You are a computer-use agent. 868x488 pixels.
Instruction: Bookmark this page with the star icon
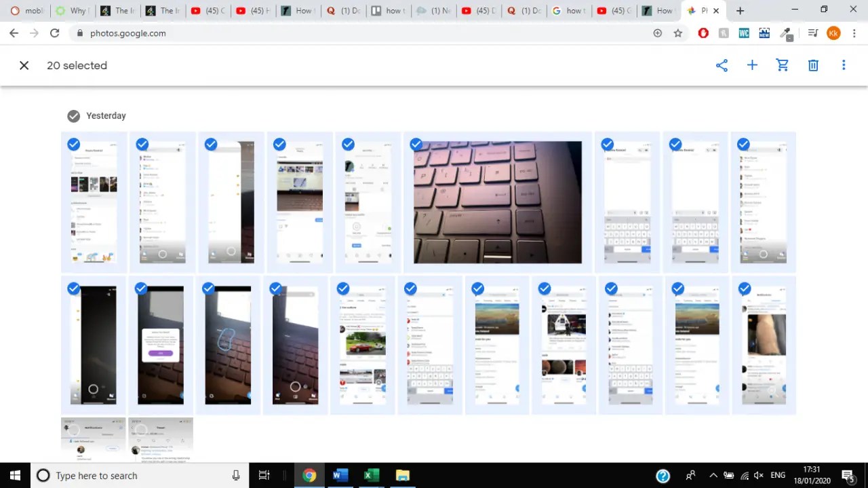click(x=677, y=33)
